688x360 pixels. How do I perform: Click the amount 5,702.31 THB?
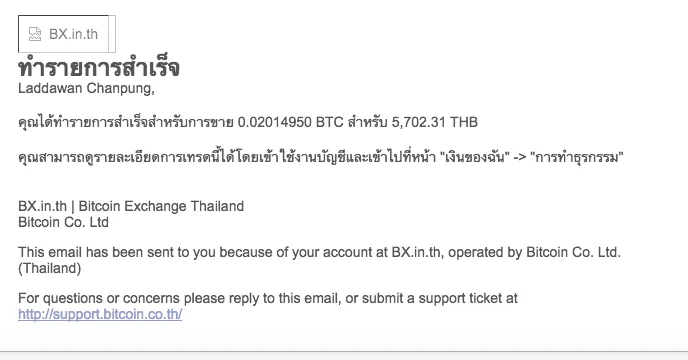[x=434, y=122]
